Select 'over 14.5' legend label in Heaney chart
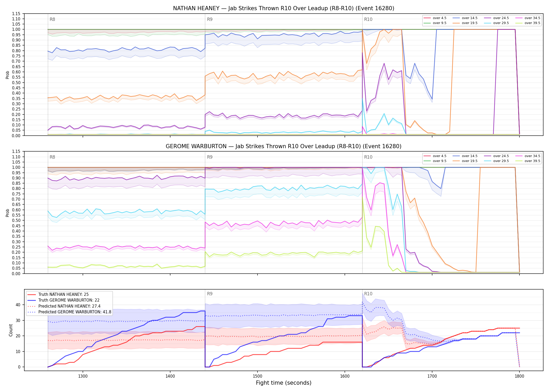Screen dimensions: 549x392 [x=470, y=18]
